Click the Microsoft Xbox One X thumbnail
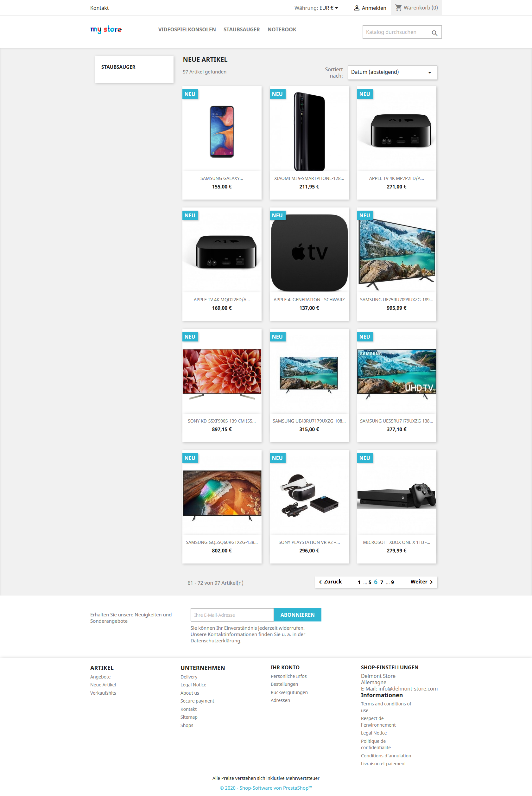The image size is (532, 796). point(396,496)
